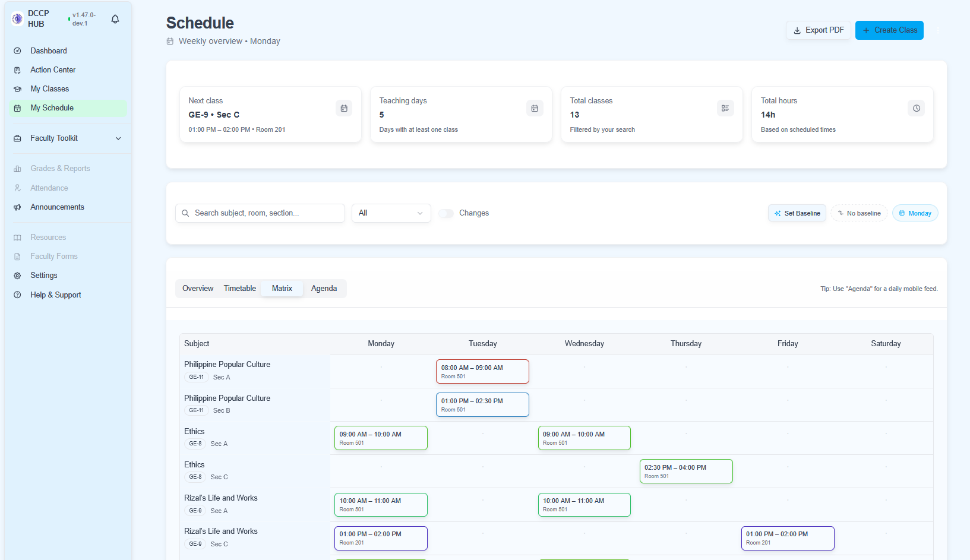The width and height of the screenshot is (970, 560).
Task: Click clock icon on Total hours card
Action: 917,108
